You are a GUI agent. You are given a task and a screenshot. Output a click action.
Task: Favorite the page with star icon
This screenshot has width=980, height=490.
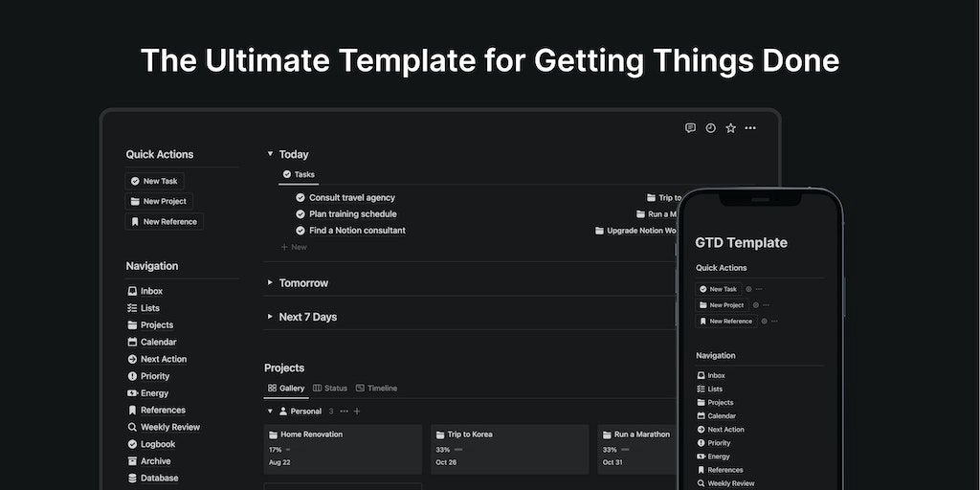(730, 128)
